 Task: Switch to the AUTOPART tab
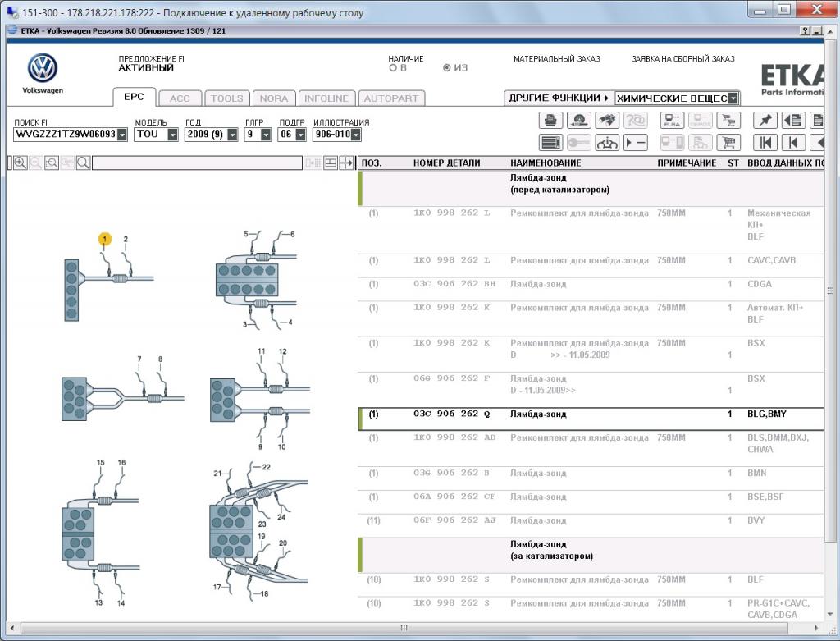391,98
